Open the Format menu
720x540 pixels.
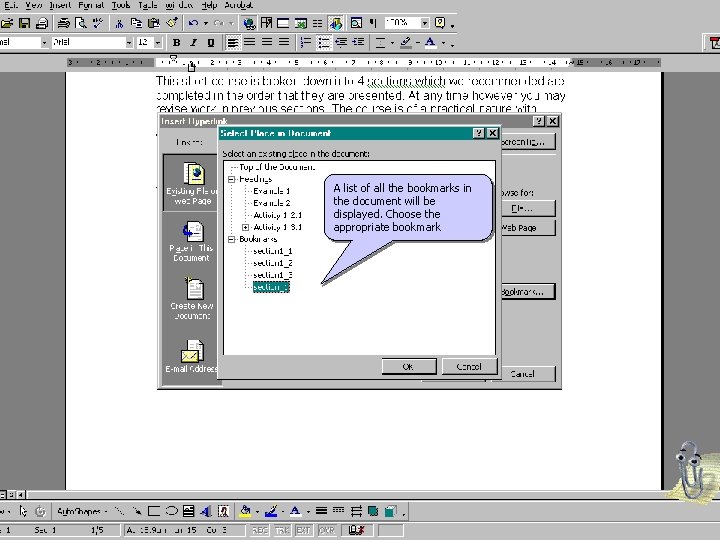pyautogui.click(x=91, y=5)
